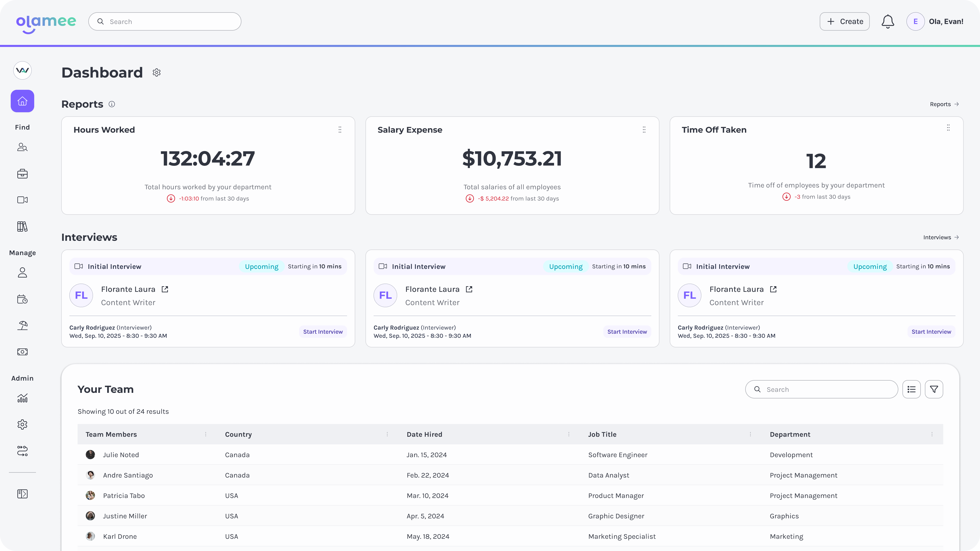This screenshot has height=551, width=980.
Task: Open the time off umbrella icon
Action: pos(22,325)
